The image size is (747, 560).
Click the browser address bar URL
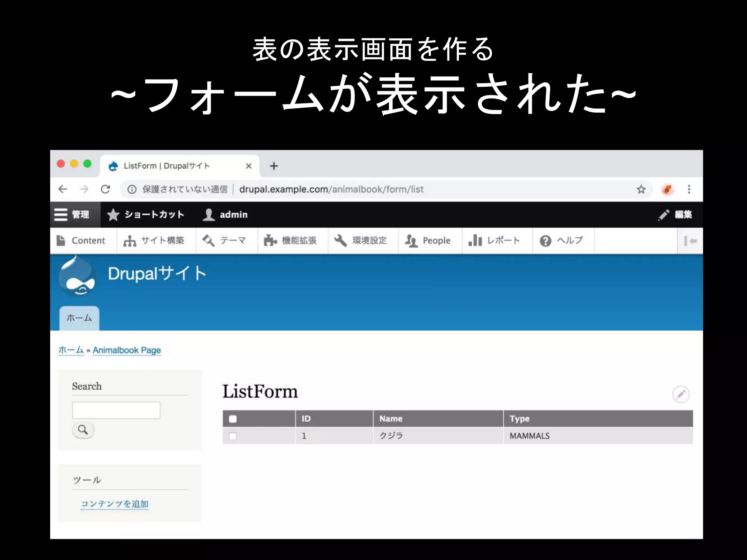pyautogui.click(x=331, y=189)
